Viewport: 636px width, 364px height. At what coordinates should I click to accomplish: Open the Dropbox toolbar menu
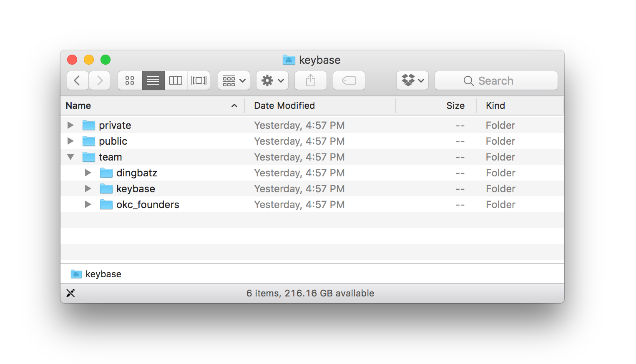click(412, 80)
